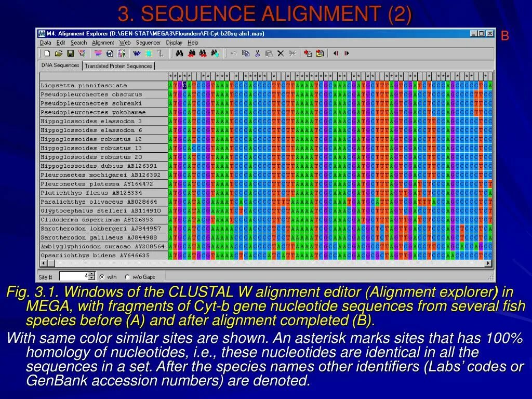Increase Site # with stepper up arrow

pyautogui.click(x=91, y=274)
